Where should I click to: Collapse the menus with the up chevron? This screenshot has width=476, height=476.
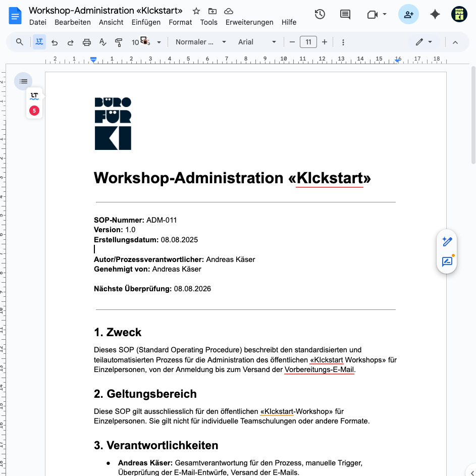455,42
